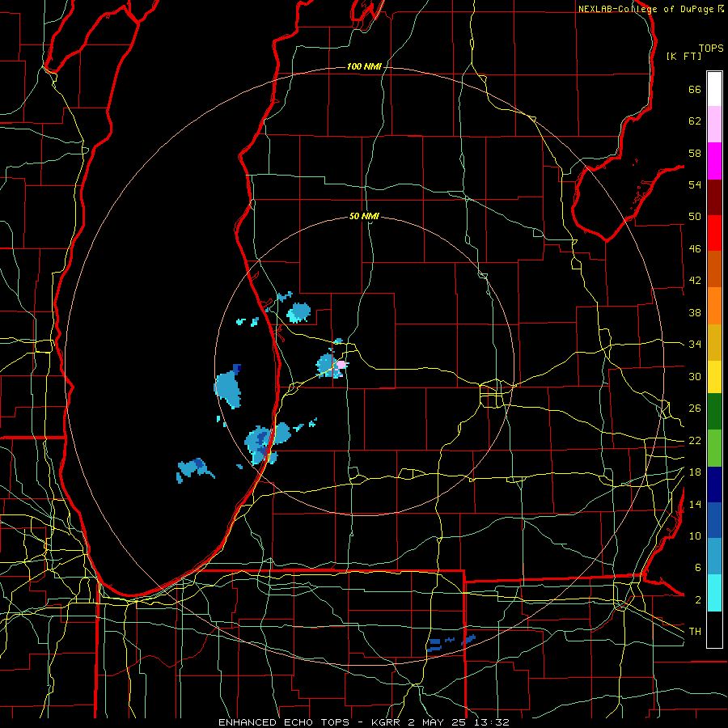The image size is (728, 728).
Task: Click the 58 legend value
Action: pos(695,153)
